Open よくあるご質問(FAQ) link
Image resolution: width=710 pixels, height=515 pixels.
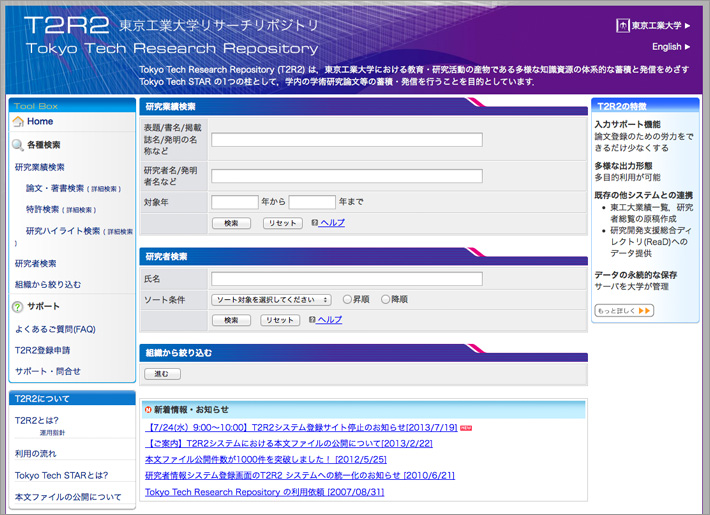pos(55,329)
